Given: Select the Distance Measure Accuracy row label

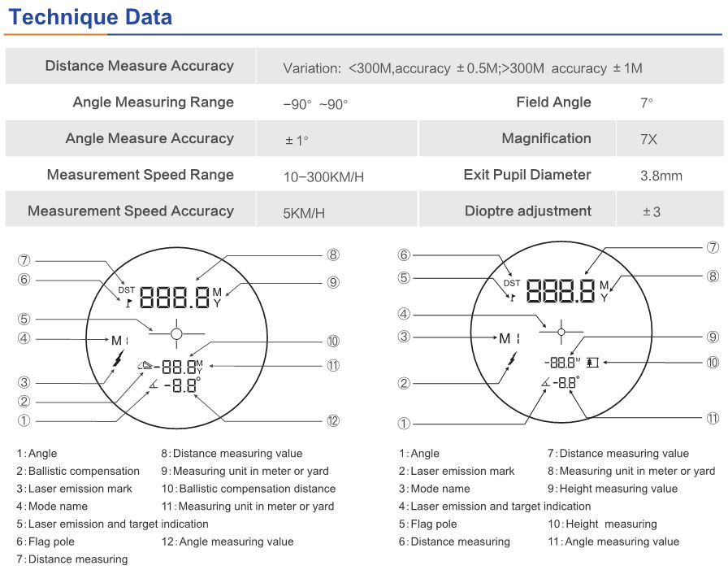Looking at the screenshot, I should pyautogui.click(x=139, y=66).
